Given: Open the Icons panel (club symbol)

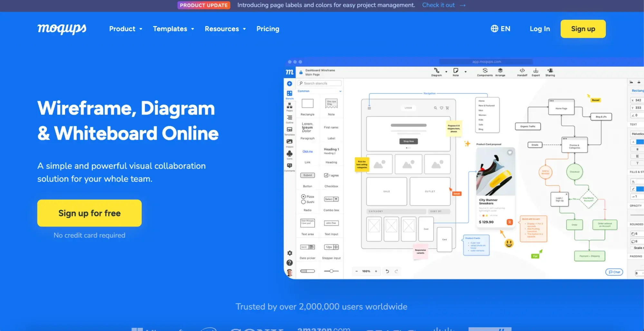Looking at the screenshot, I should point(290,154).
